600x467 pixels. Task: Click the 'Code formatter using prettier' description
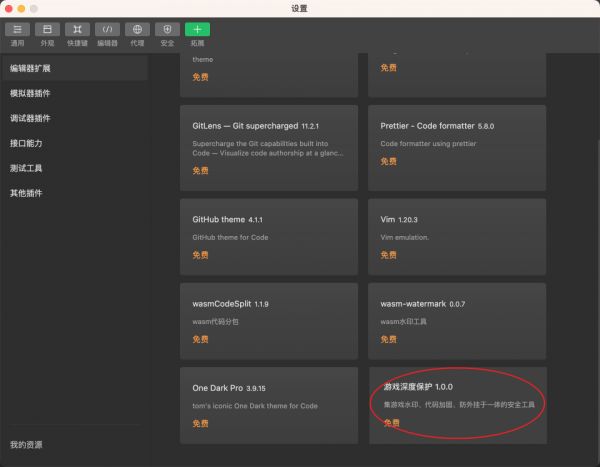pyautogui.click(x=428, y=144)
